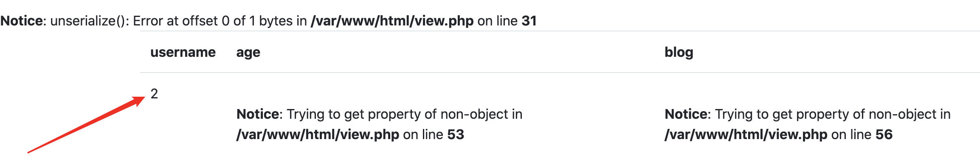Viewport: 980px width, 162px height.
Task: Click the bold line number 56
Action: pyautogui.click(x=884, y=134)
